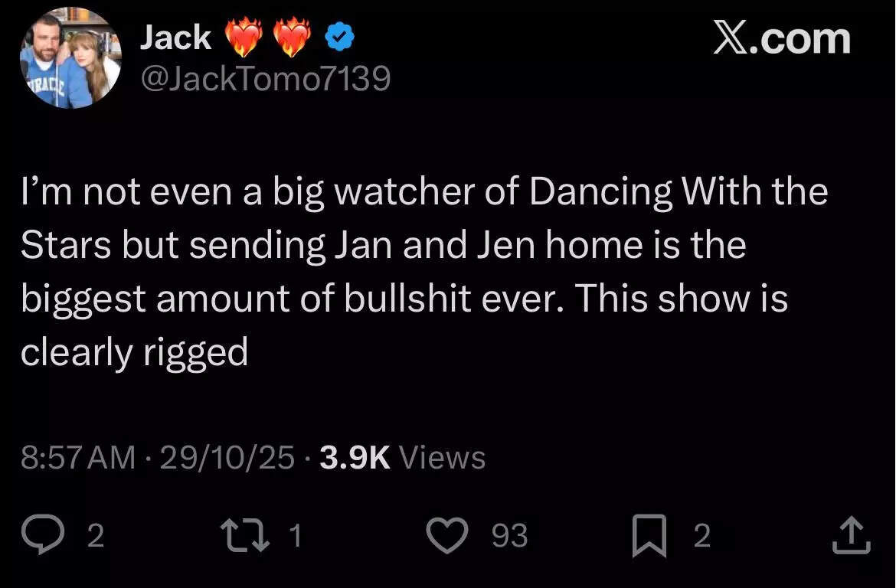Image resolution: width=896 pixels, height=588 pixels.
Task: Click the first flaming heart emoji
Action: (x=244, y=37)
